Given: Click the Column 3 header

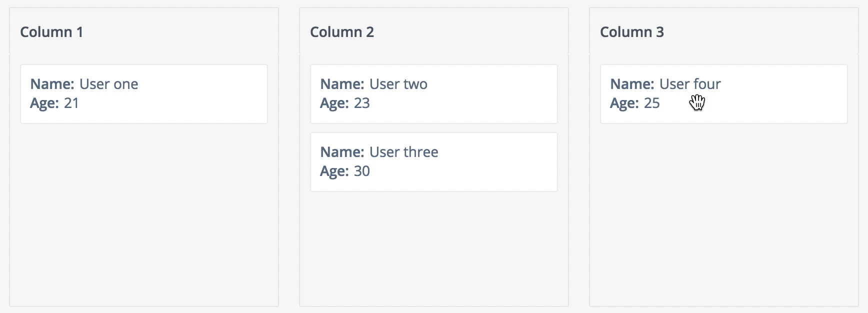Looking at the screenshot, I should point(632,32).
